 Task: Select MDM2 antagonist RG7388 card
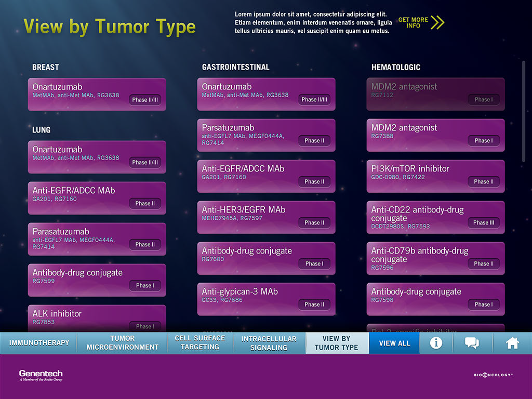(435, 136)
